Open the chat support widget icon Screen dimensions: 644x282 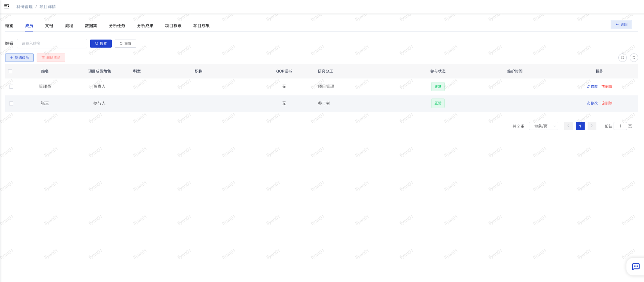(x=636, y=267)
